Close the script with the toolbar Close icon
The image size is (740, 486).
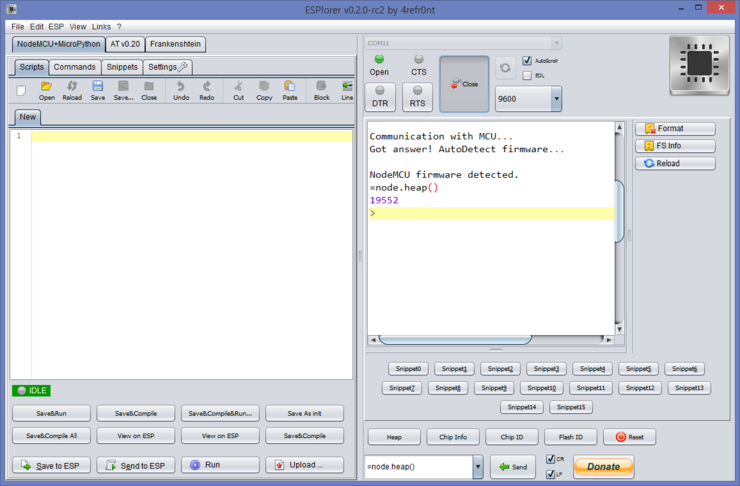pyautogui.click(x=149, y=91)
